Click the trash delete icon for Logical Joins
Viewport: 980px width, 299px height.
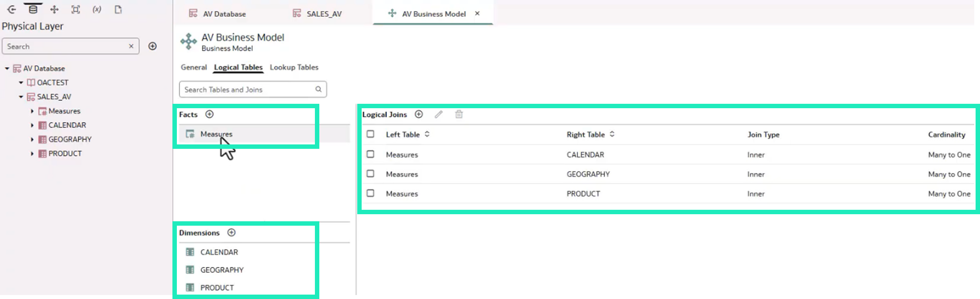coord(459,114)
